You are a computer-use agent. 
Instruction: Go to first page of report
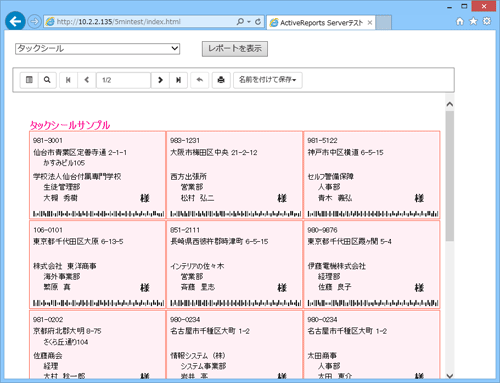tap(68, 80)
